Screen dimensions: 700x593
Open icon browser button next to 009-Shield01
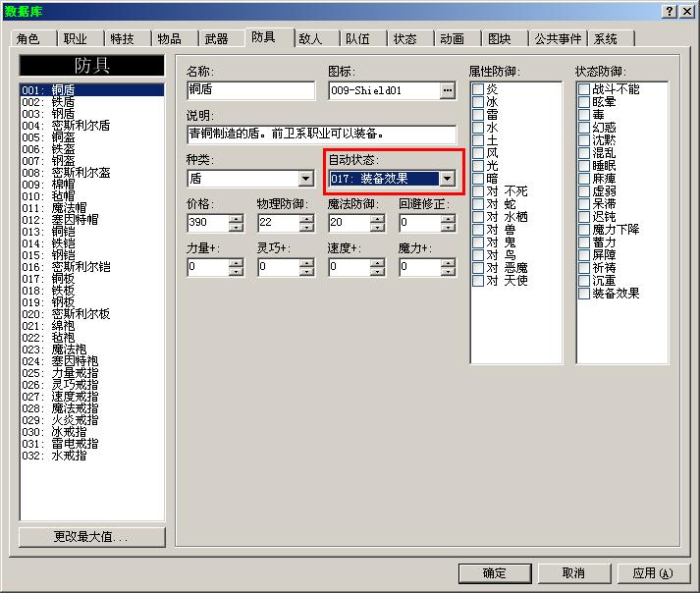(x=447, y=90)
